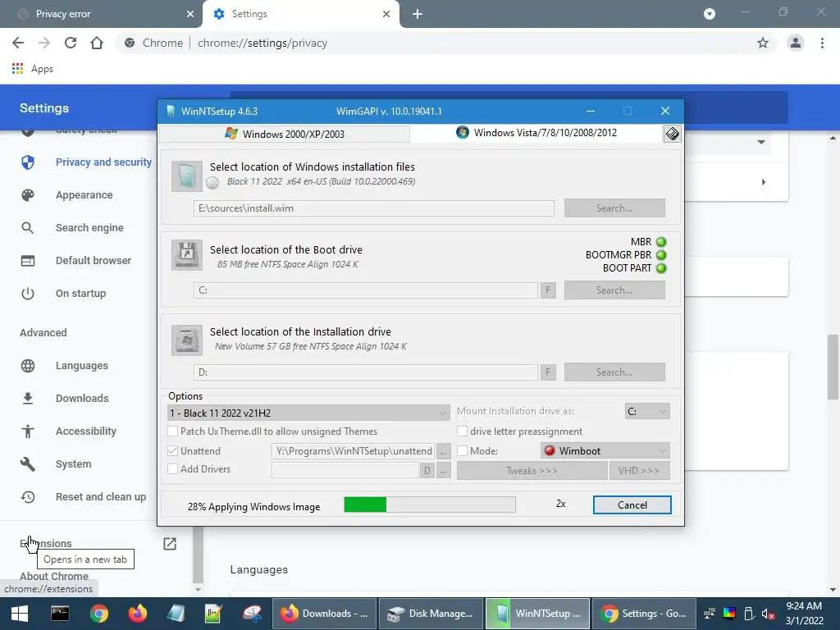Viewport: 840px width, 630px height.
Task: Open WinNTSetup options icon beside Vista tab
Action: (x=672, y=134)
